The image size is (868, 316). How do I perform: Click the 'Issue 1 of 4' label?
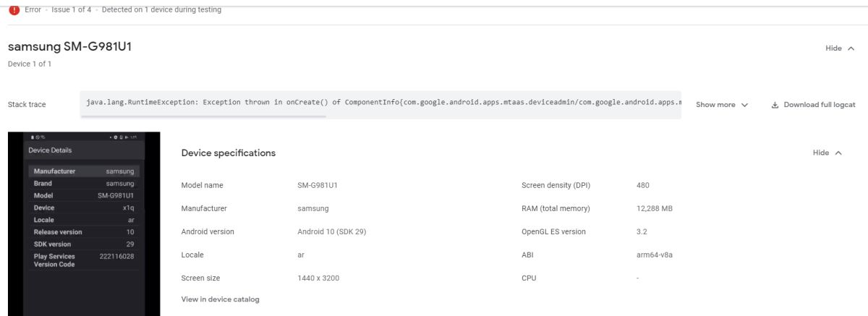click(71, 10)
